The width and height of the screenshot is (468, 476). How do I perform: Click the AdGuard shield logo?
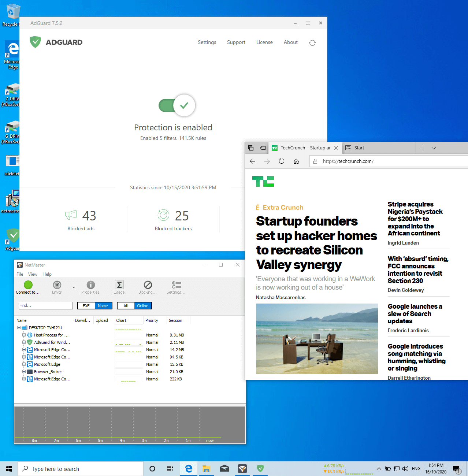pos(36,42)
